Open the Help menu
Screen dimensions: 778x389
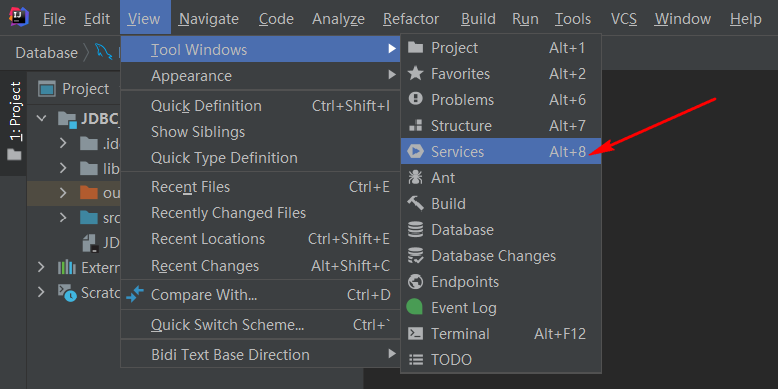point(745,19)
